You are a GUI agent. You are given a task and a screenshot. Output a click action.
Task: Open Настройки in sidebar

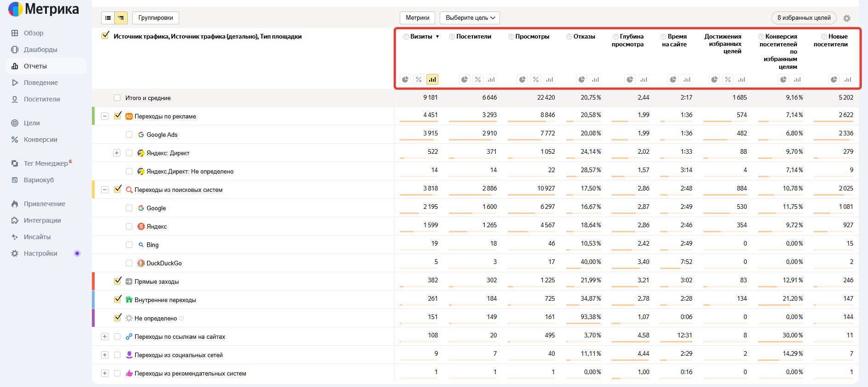pyautogui.click(x=40, y=253)
